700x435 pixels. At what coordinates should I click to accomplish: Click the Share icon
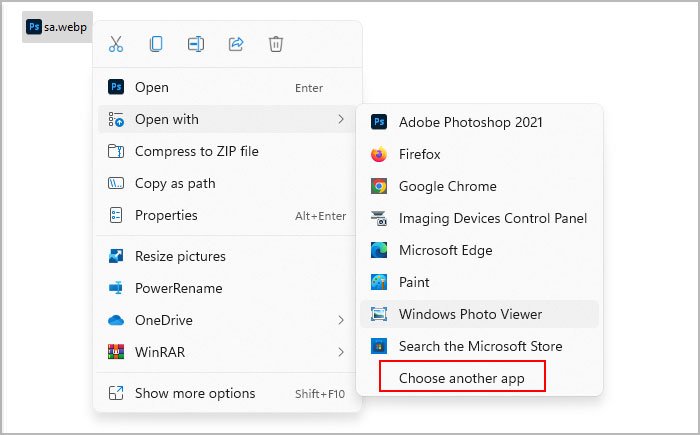coord(236,44)
